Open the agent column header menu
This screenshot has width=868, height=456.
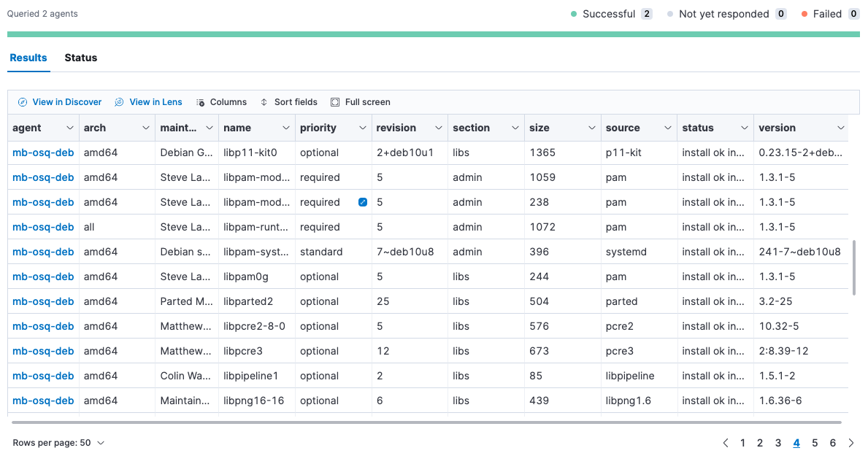pyautogui.click(x=70, y=128)
